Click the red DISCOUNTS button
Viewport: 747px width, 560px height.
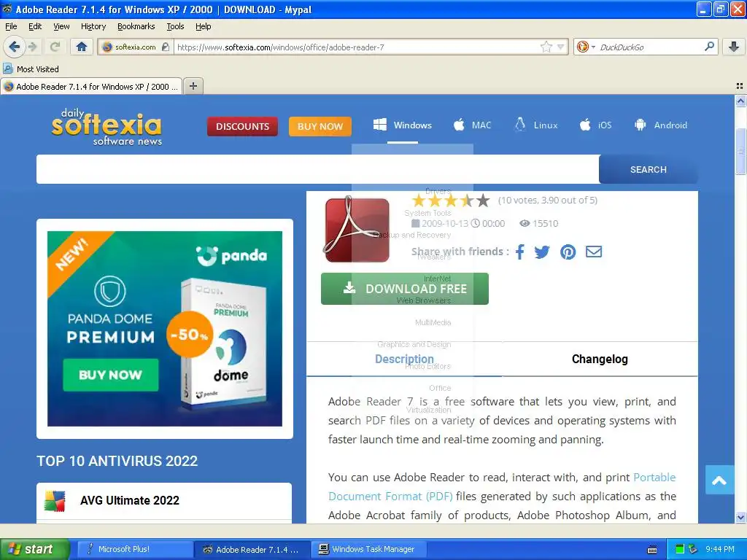[242, 126]
